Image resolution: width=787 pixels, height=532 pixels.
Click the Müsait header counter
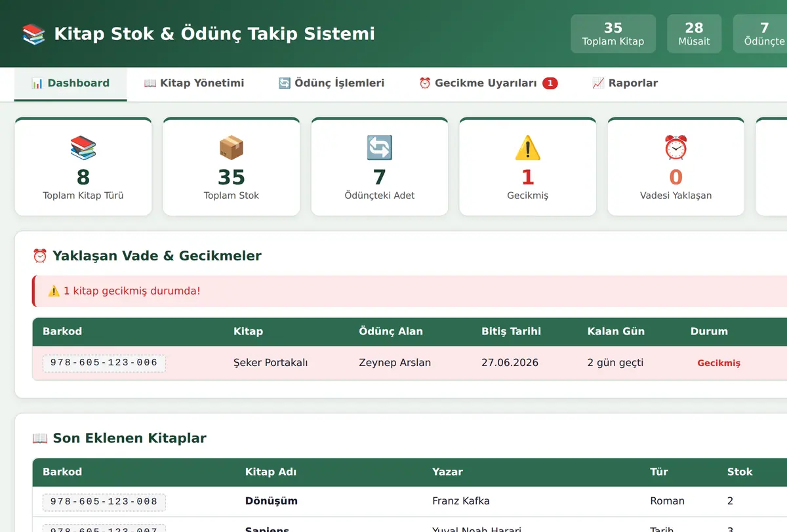pos(694,34)
